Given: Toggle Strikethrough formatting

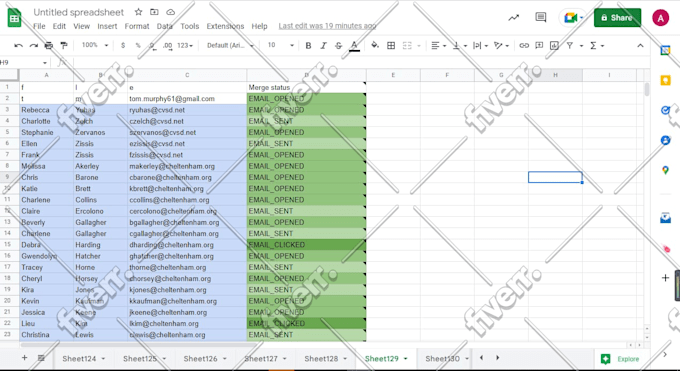Looking at the screenshot, I should pos(339,46).
